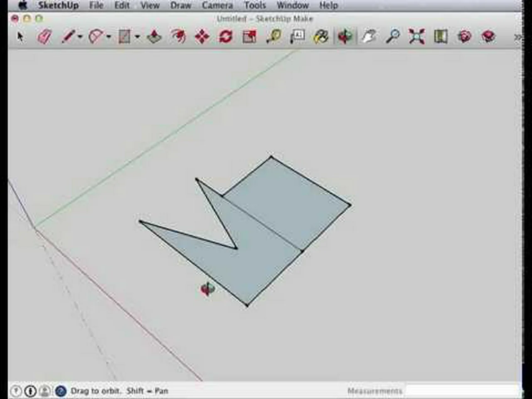The image size is (532, 399).
Task: Open the Arc tool dropdown arrow
Action: click(108, 37)
